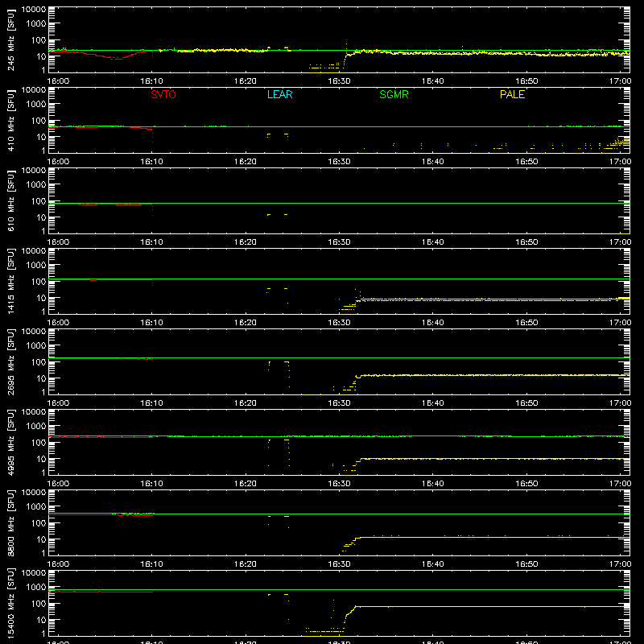Click the 4995 MHz [SFU] axis title
The image size is (644, 644).
11,442
